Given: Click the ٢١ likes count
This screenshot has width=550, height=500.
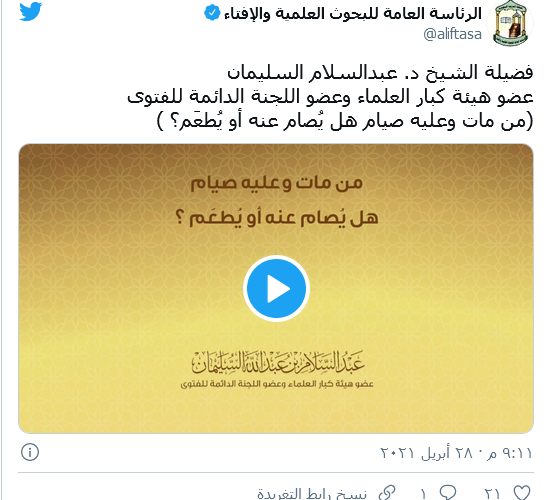Looking at the screenshot, I should pyautogui.click(x=493, y=493).
